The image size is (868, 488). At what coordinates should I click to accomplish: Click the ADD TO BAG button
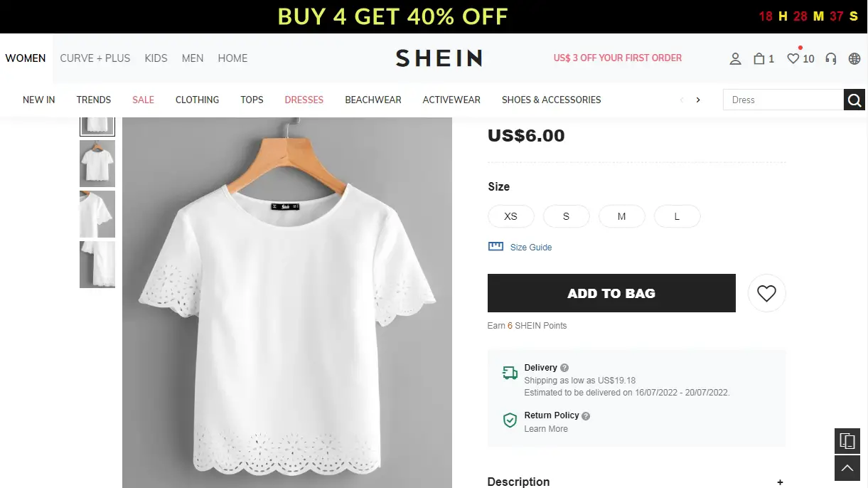point(611,293)
